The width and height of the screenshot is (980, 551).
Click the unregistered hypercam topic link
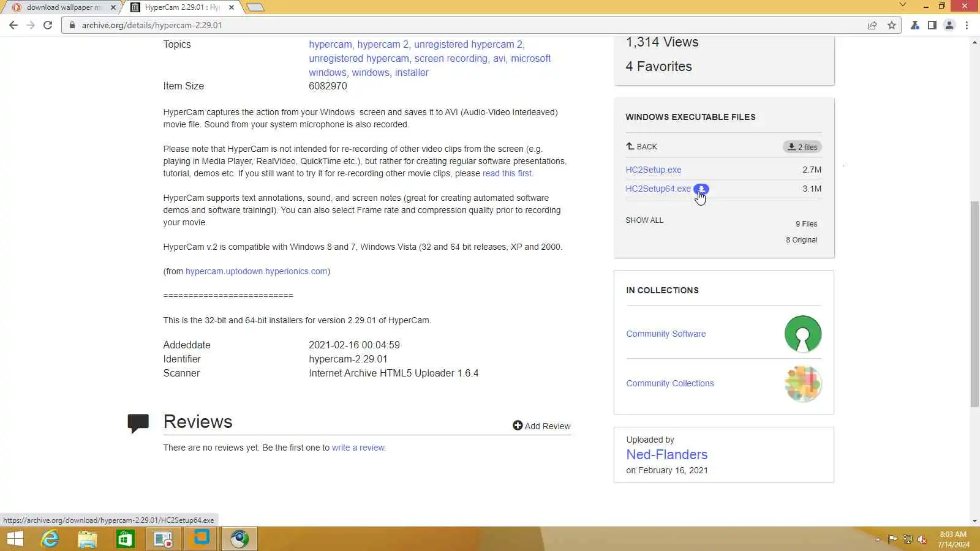point(359,58)
